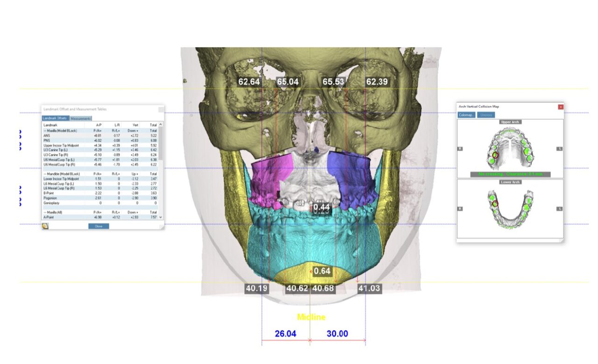Click the Uncross button
The width and height of the screenshot is (598, 364).
pyautogui.click(x=485, y=115)
